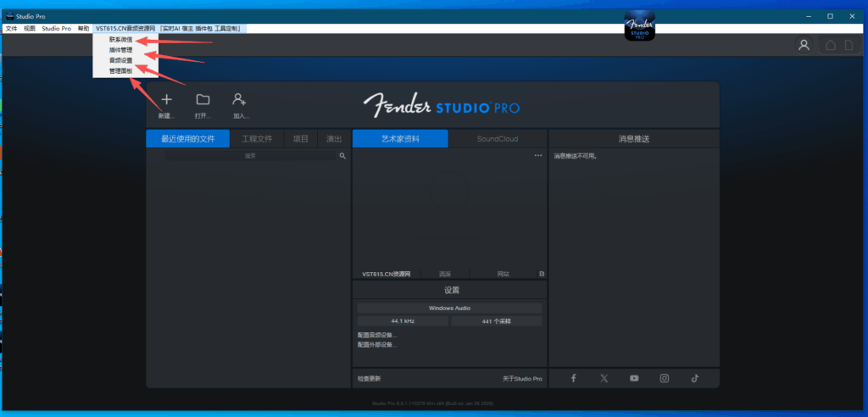Select the SoundCloud tab
The width and height of the screenshot is (868, 417).
point(498,139)
